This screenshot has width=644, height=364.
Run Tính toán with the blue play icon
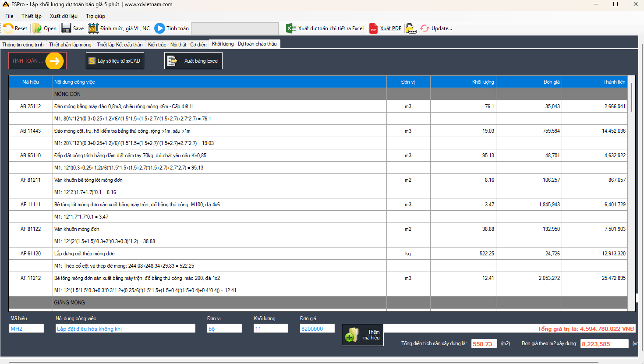pyautogui.click(x=160, y=28)
